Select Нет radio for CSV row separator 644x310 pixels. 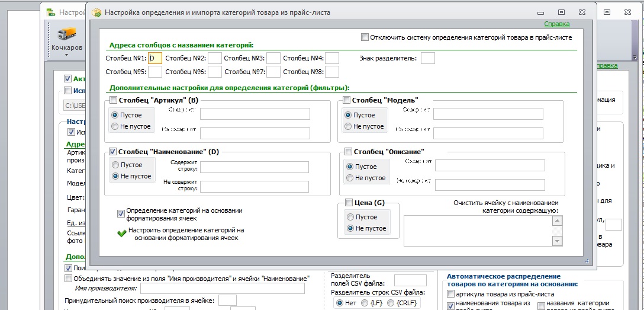[x=340, y=303]
